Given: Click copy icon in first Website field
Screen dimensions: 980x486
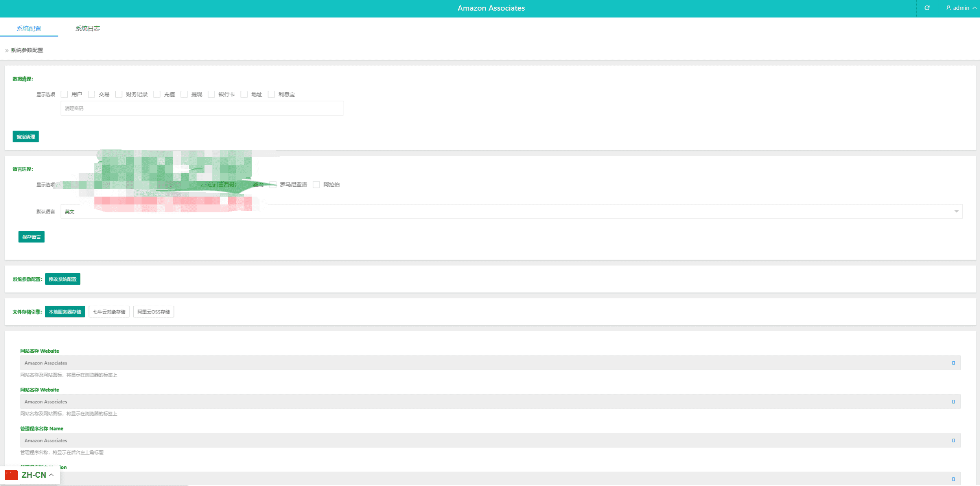Looking at the screenshot, I should click(x=953, y=363).
